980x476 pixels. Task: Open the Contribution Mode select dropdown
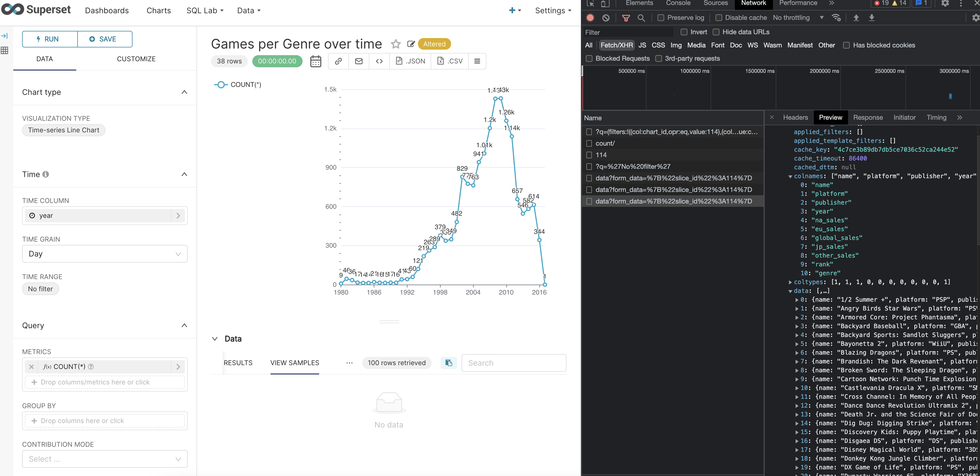[x=105, y=459]
